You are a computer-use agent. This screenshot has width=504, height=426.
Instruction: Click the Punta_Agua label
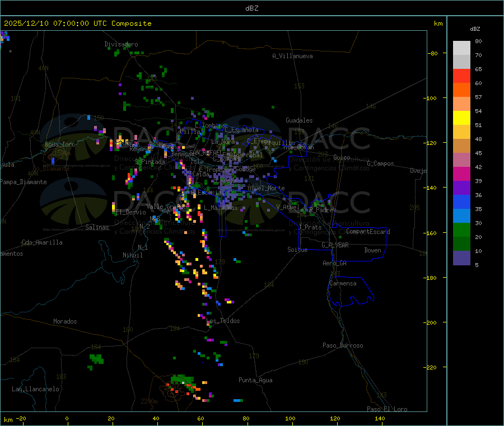coord(255,380)
